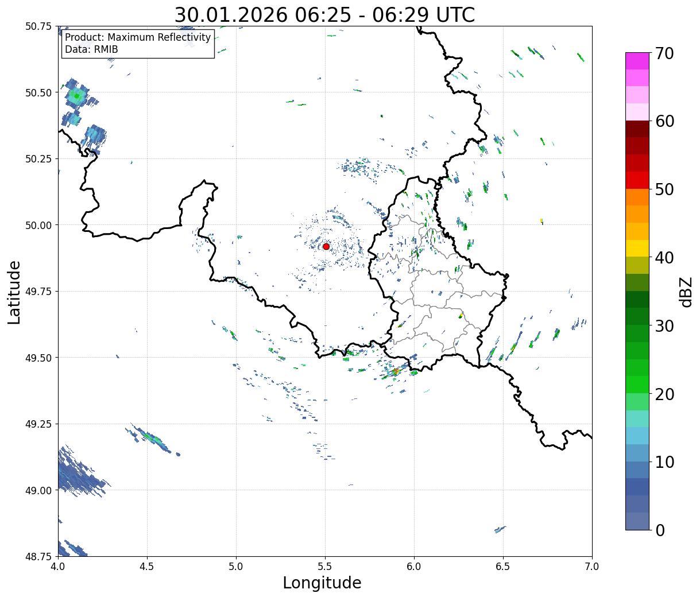Click the turquoise colorbar segment below 20
The width and height of the screenshot is (700, 597).
[x=637, y=418]
